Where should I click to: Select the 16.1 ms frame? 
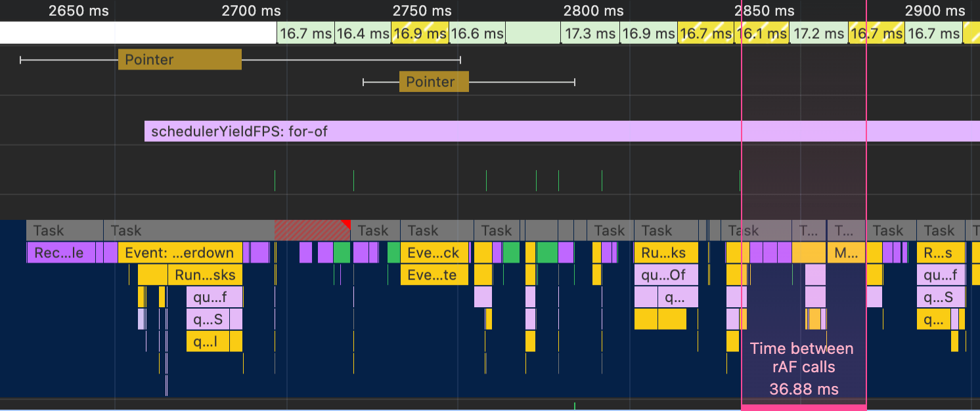point(761,33)
